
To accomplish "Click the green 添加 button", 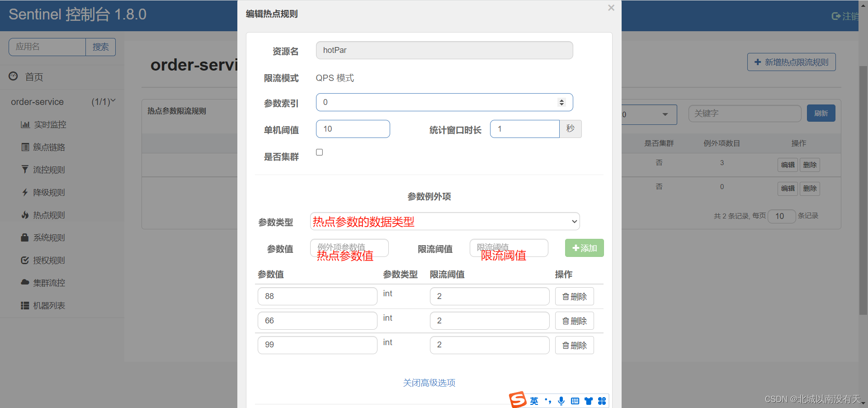I will coord(584,248).
